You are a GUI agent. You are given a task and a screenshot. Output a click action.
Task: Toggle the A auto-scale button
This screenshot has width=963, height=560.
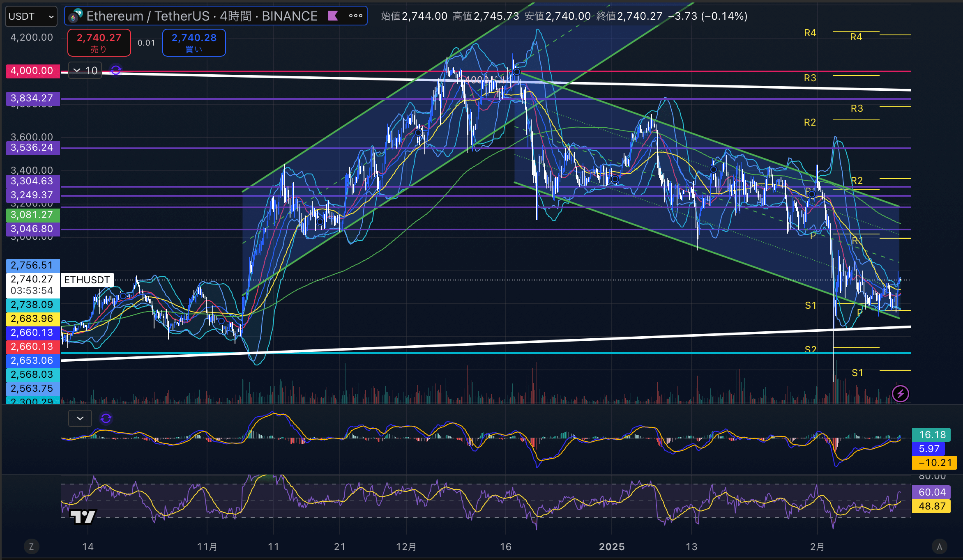(939, 546)
